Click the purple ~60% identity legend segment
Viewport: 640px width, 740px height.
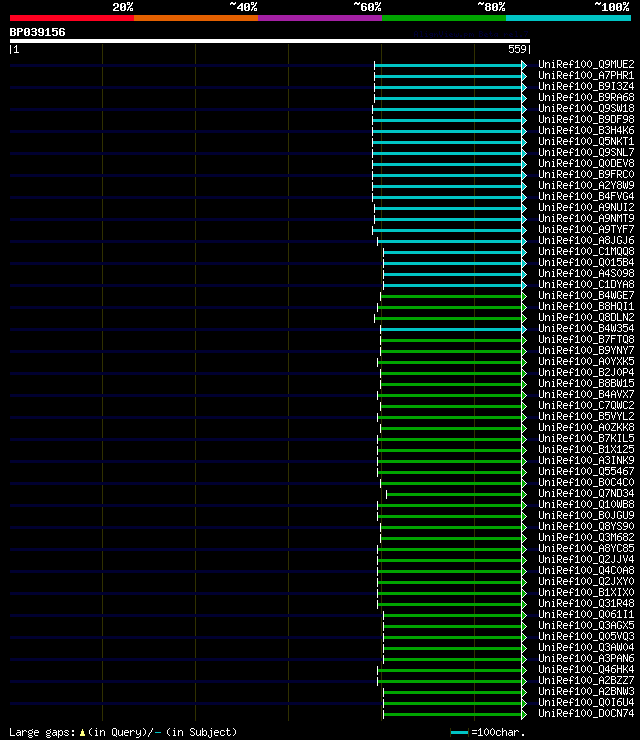coord(320,18)
